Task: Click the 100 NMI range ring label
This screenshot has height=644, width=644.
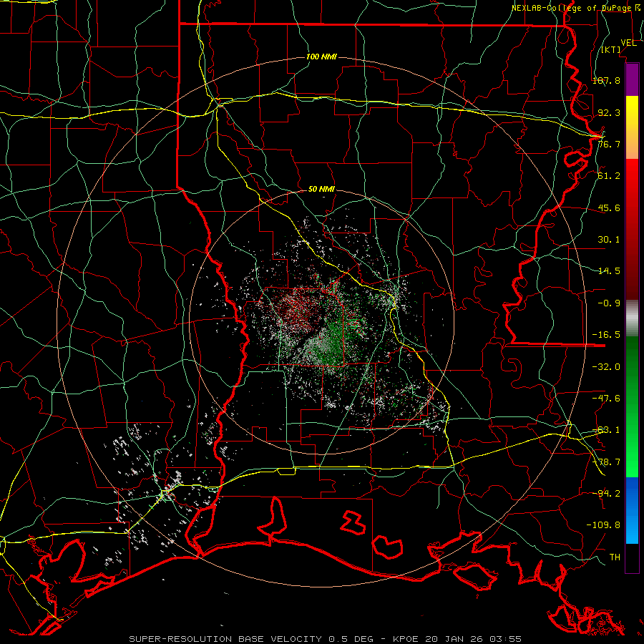Action: pos(321,57)
